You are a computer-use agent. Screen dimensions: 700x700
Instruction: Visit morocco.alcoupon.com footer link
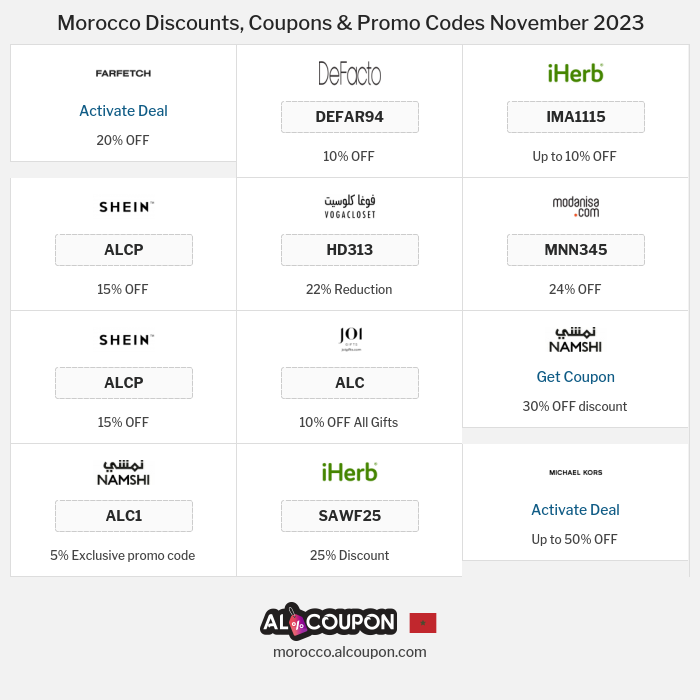tap(349, 652)
